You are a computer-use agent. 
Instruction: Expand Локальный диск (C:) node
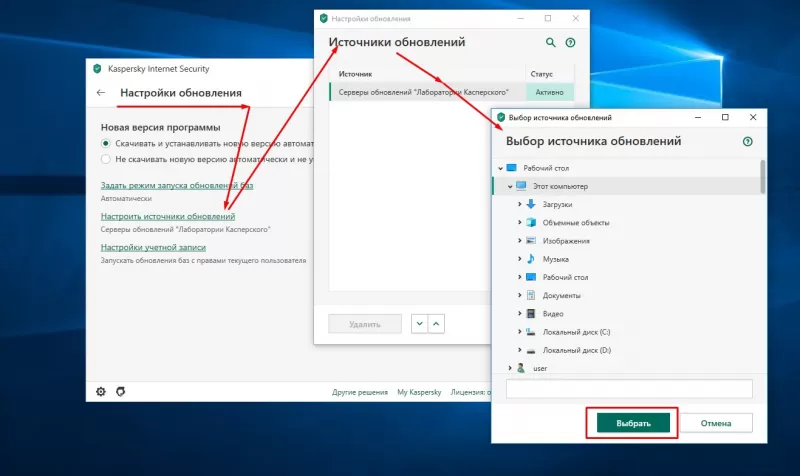[x=519, y=332]
